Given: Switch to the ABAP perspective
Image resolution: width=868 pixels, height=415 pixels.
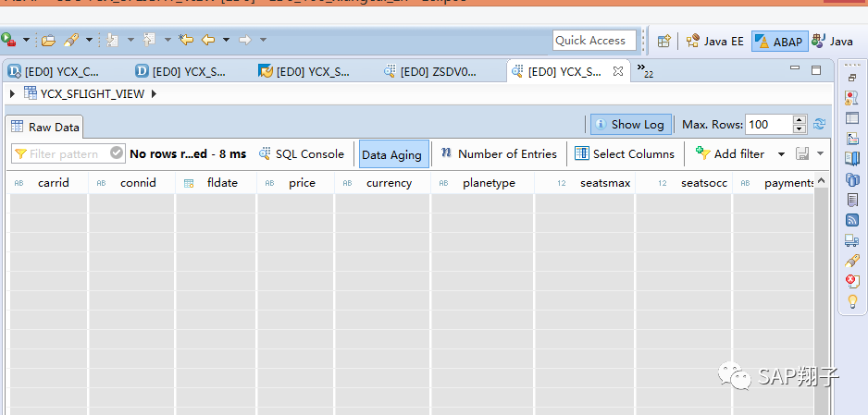Looking at the screenshot, I should pos(779,42).
